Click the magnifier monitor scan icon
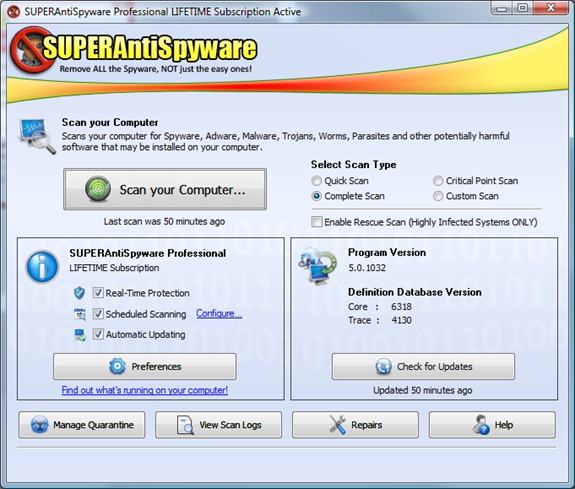 click(x=37, y=136)
